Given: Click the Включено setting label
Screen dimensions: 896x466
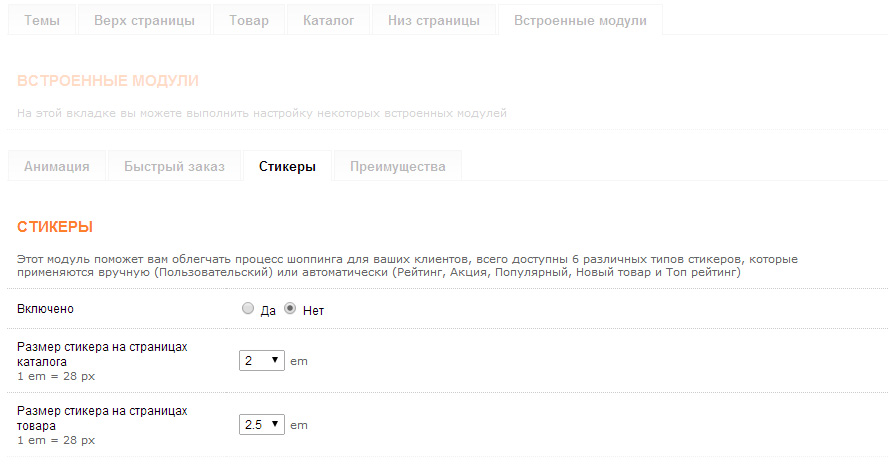Looking at the screenshot, I should pyautogui.click(x=46, y=310).
